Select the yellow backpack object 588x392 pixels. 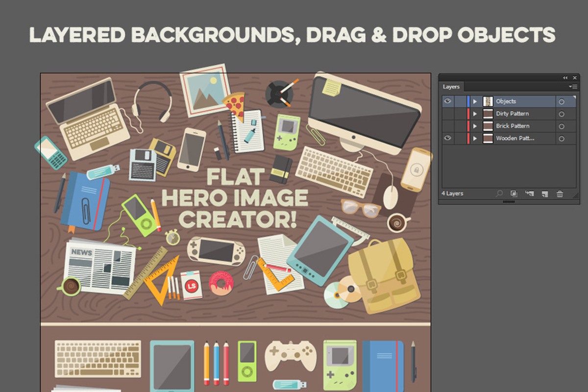[x=384, y=276]
